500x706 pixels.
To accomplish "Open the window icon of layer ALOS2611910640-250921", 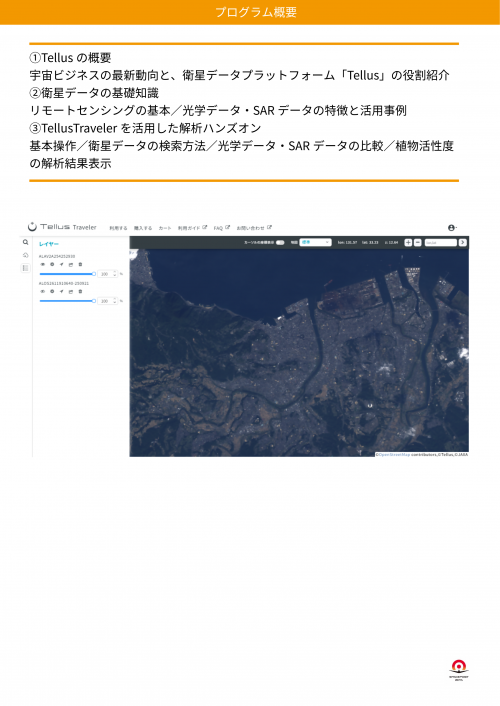I will tap(71, 292).
